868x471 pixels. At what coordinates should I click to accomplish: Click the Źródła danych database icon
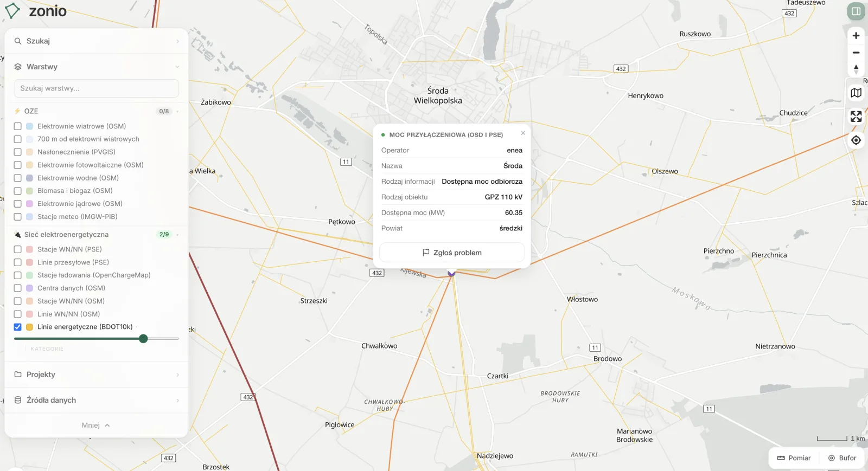point(18,400)
